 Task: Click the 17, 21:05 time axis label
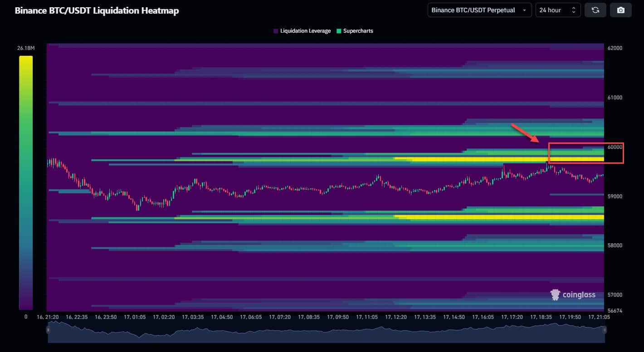click(x=599, y=317)
